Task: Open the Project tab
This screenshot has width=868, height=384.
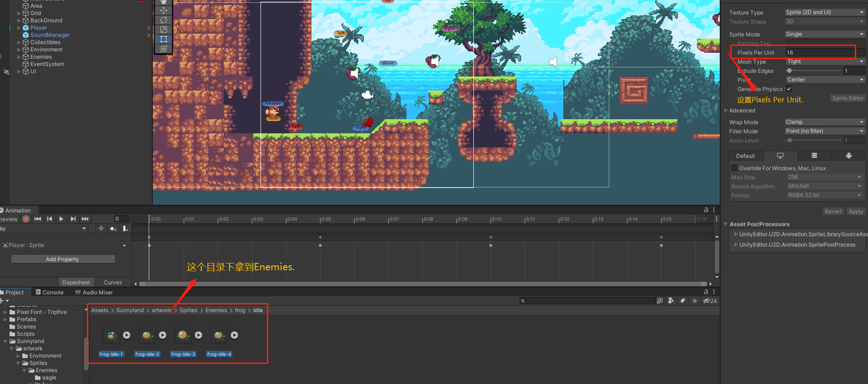Action: tap(14, 293)
